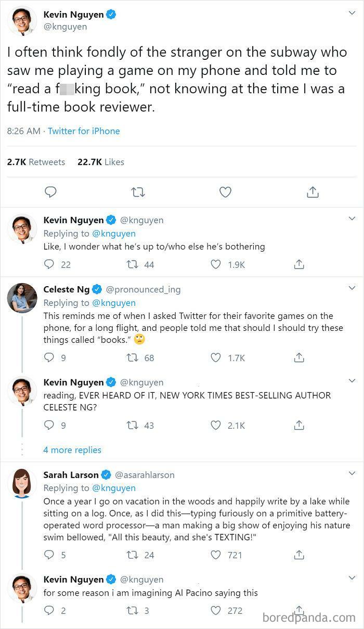The width and height of the screenshot is (364, 629).
Task: Click the share icon on Sarah Larson's reply
Action: pyautogui.click(x=299, y=555)
